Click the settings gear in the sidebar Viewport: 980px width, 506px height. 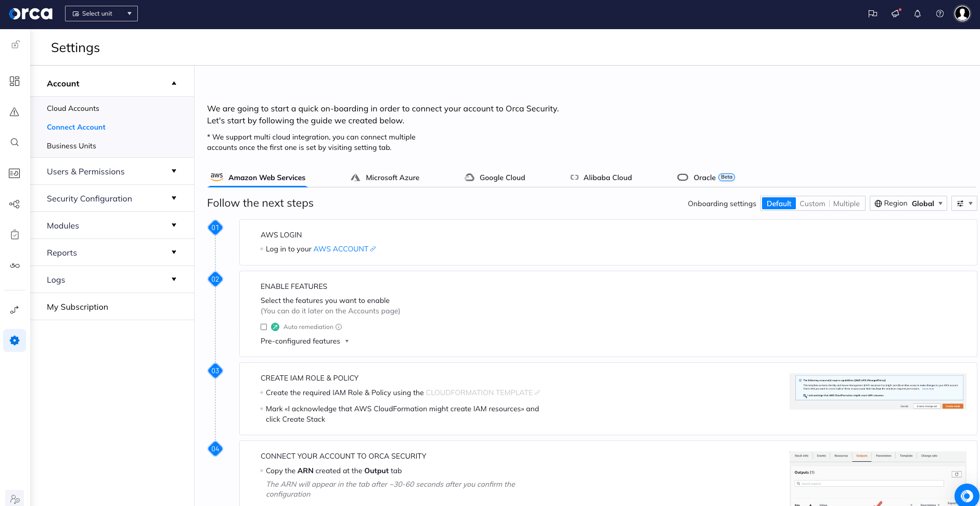pyautogui.click(x=15, y=340)
